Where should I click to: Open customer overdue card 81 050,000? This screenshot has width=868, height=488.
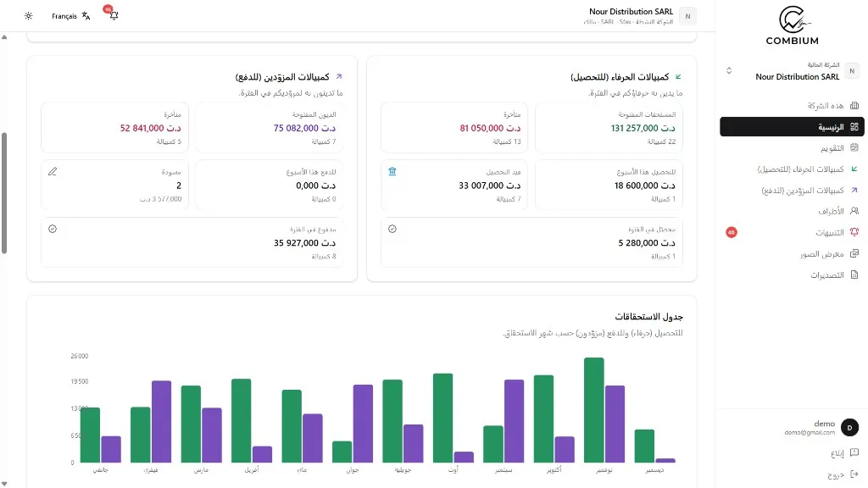coord(454,127)
